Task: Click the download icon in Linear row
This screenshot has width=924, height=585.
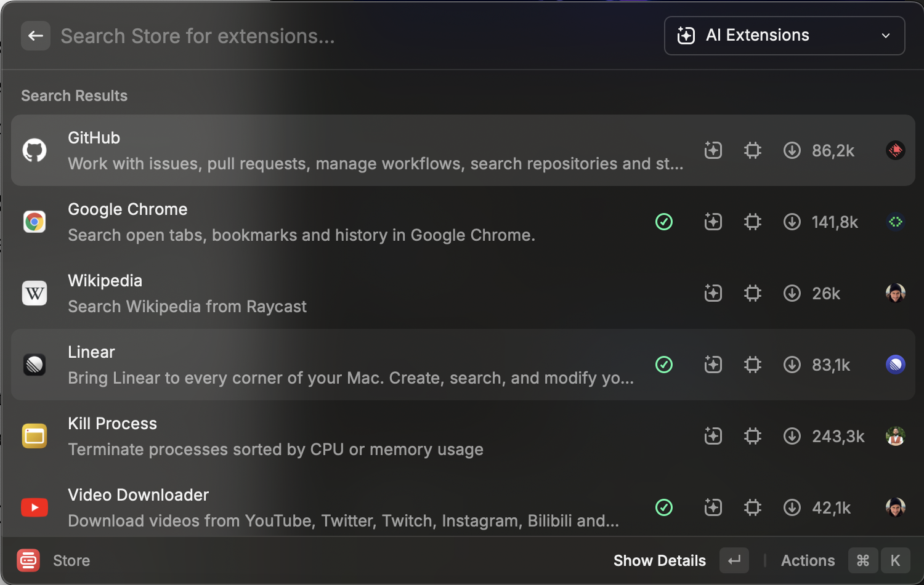Action: point(792,365)
